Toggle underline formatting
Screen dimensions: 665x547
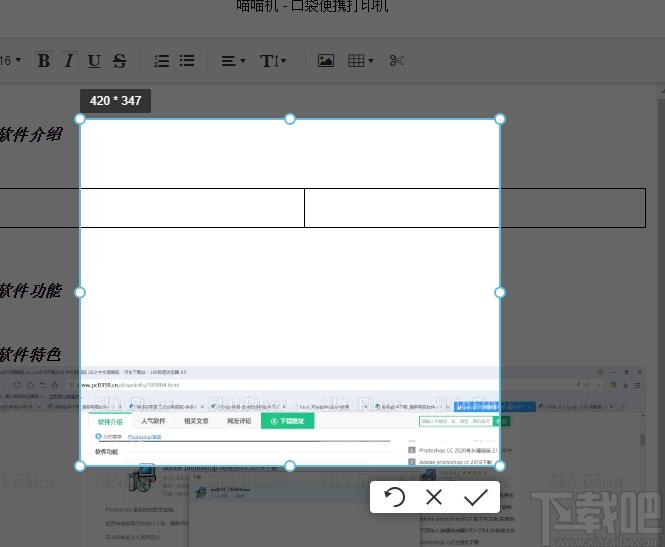(94, 61)
